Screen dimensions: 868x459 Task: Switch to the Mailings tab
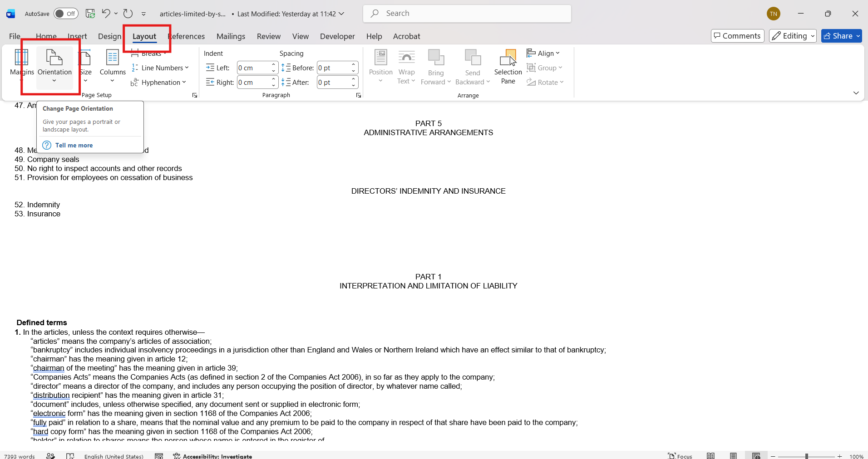point(231,36)
